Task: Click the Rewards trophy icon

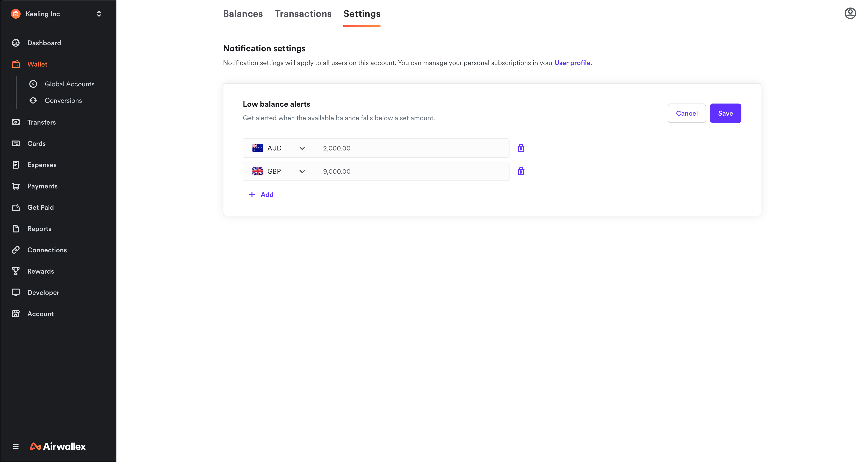Action: pyautogui.click(x=15, y=271)
